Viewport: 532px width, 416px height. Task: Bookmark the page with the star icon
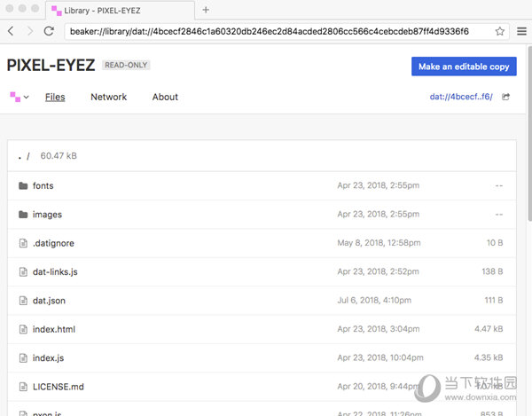(499, 32)
